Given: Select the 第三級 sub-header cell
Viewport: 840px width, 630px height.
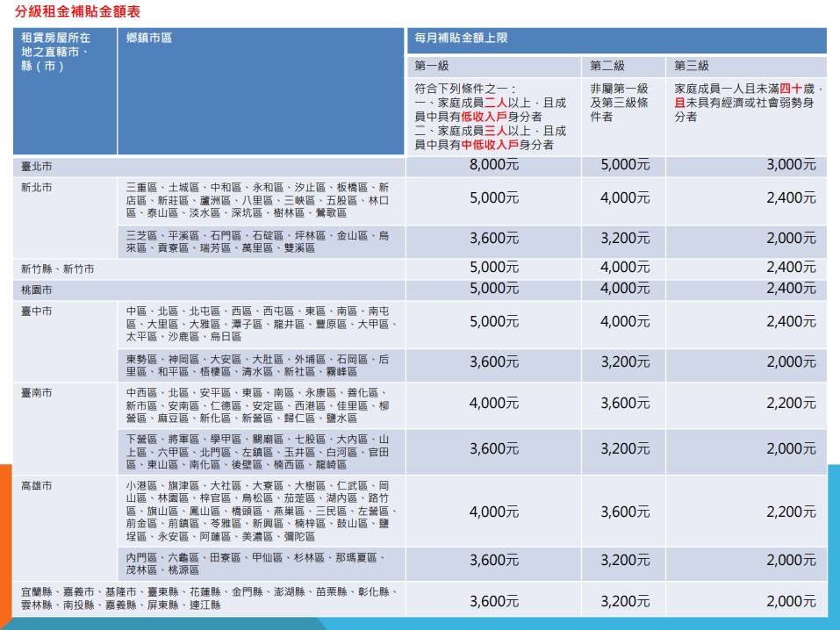Looking at the screenshot, I should click(x=691, y=67).
